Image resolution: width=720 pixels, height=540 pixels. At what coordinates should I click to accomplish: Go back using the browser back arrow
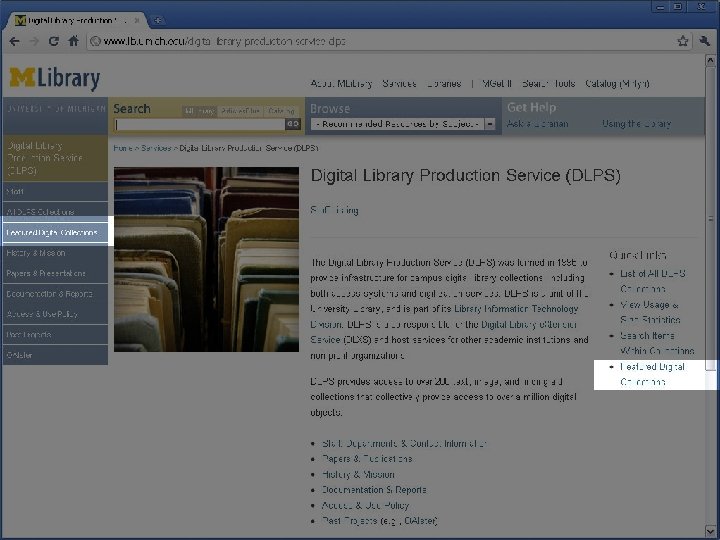tap(14, 41)
